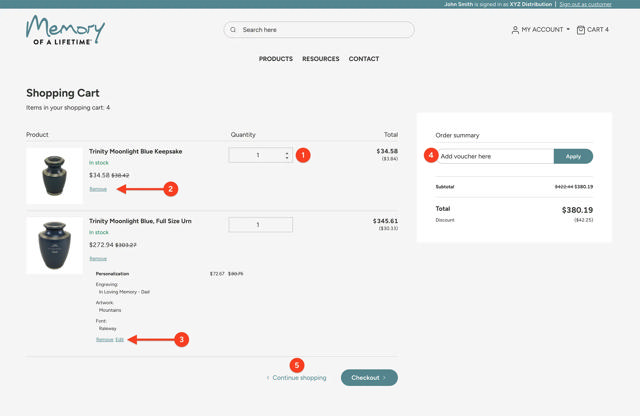Click the Keepsake total $34.58
This screenshot has width=640, height=416.
(x=387, y=151)
